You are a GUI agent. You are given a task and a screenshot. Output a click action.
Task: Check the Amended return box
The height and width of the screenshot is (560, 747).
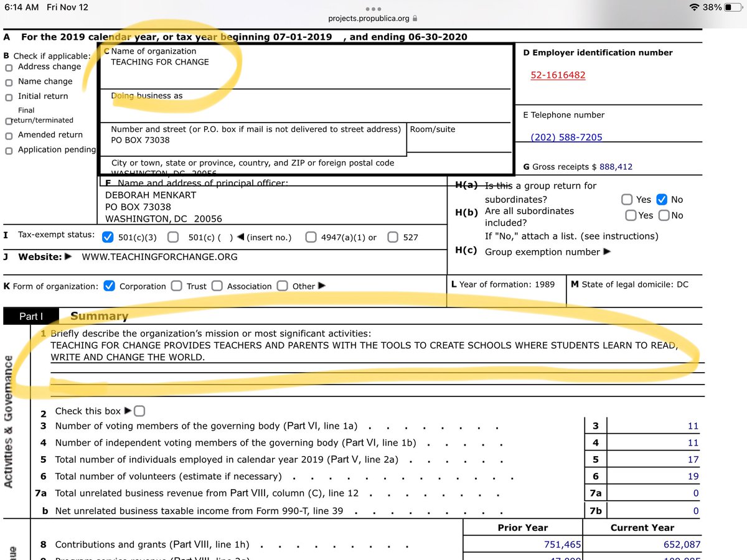9,136
